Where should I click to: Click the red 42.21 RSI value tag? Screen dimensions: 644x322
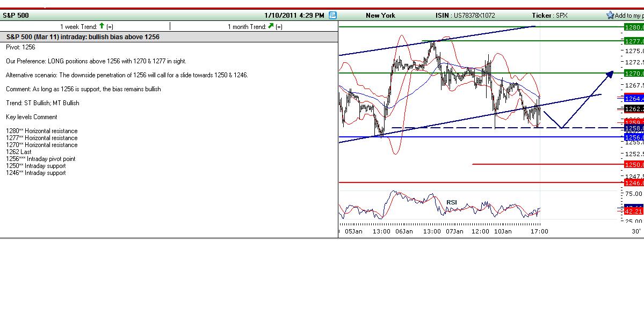point(633,211)
